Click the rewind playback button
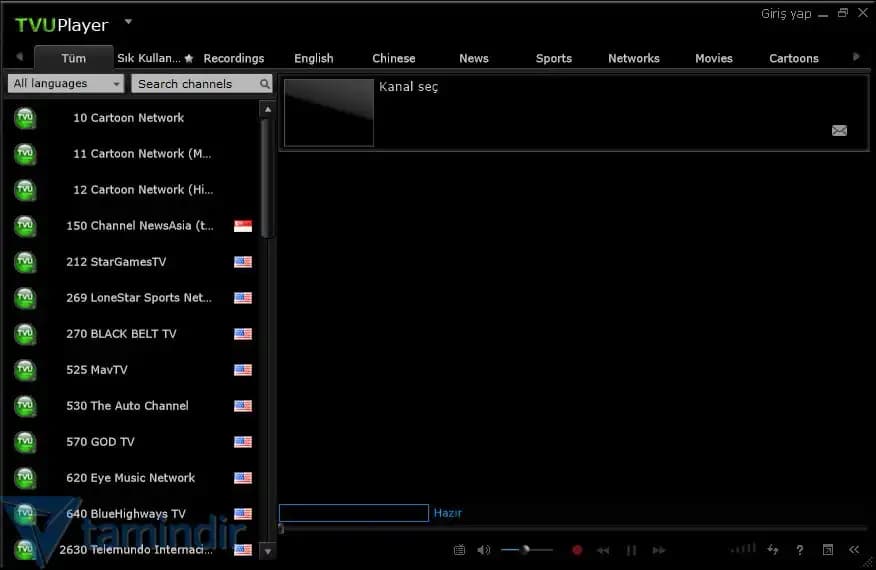Viewport: 876px width, 570px height. tap(603, 550)
